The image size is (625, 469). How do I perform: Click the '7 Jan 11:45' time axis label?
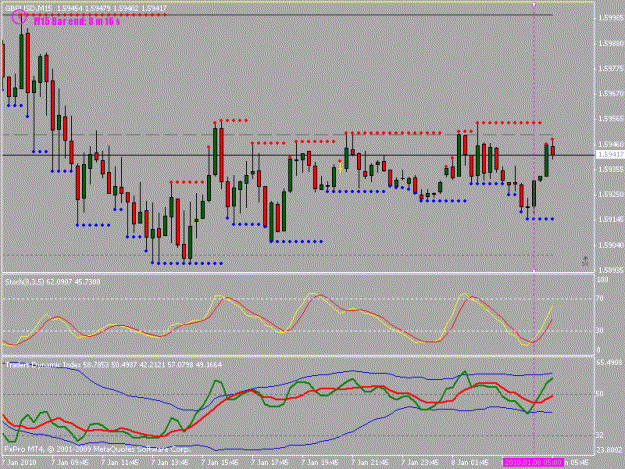pos(120,463)
